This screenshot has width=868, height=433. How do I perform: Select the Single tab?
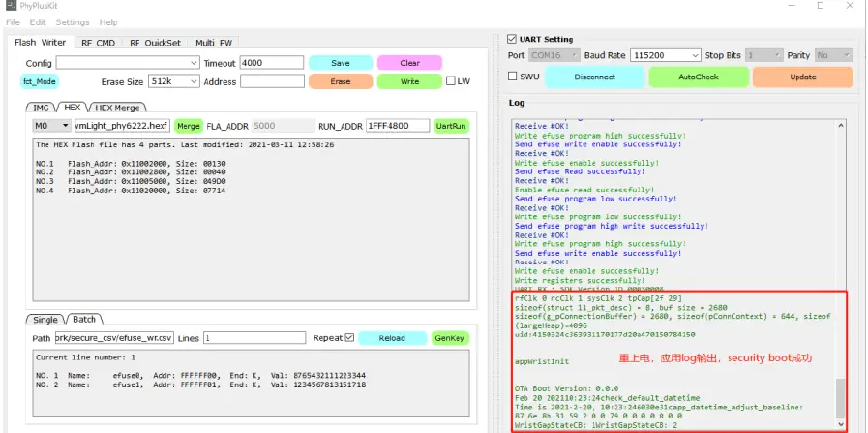pyautogui.click(x=45, y=320)
